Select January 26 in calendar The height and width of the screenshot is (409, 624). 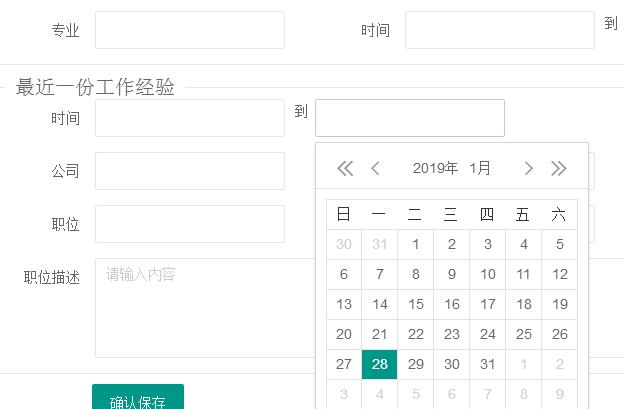click(x=560, y=334)
